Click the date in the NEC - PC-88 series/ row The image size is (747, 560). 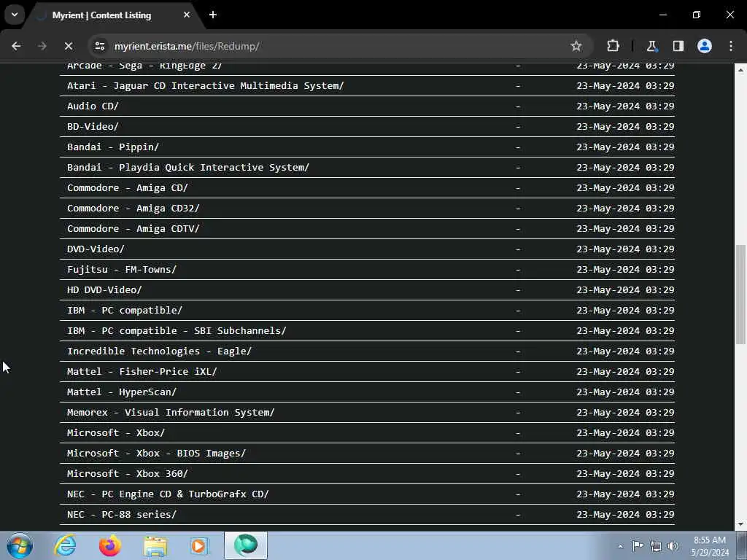625,515
